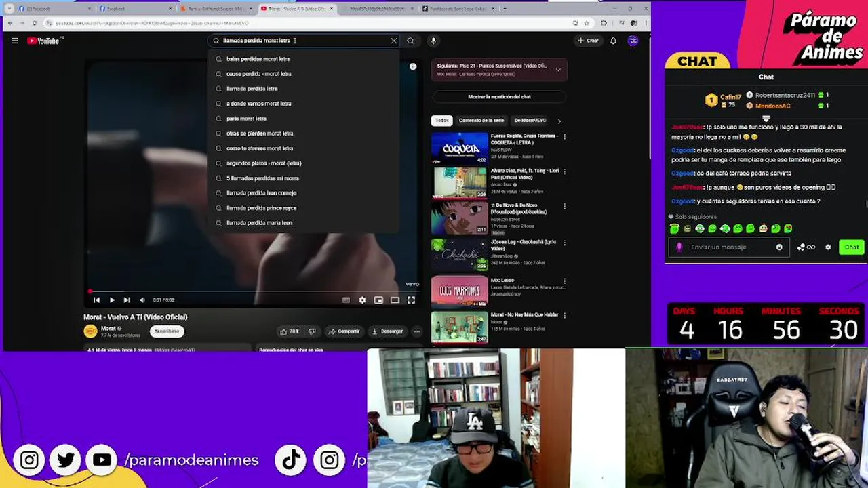Image resolution: width=868 pixels, height=488 pixels.
Task: Click the video info card icon
Action: click(x=412, y=66)
